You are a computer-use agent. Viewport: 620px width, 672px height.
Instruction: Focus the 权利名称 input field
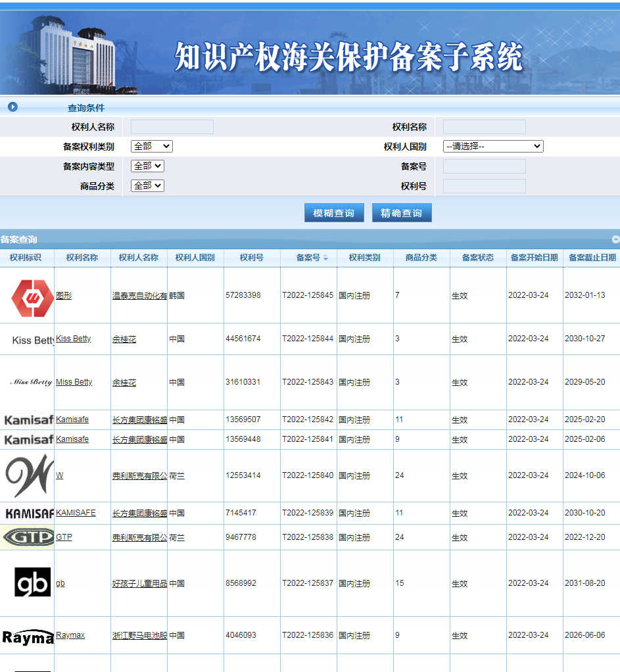(484, 127)
